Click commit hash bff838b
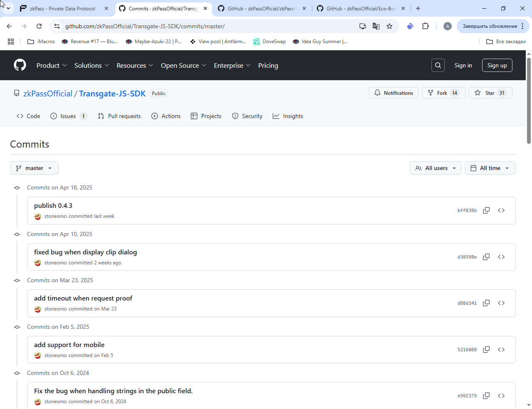This screenshot has width=532, height=409. coord(467,210)
